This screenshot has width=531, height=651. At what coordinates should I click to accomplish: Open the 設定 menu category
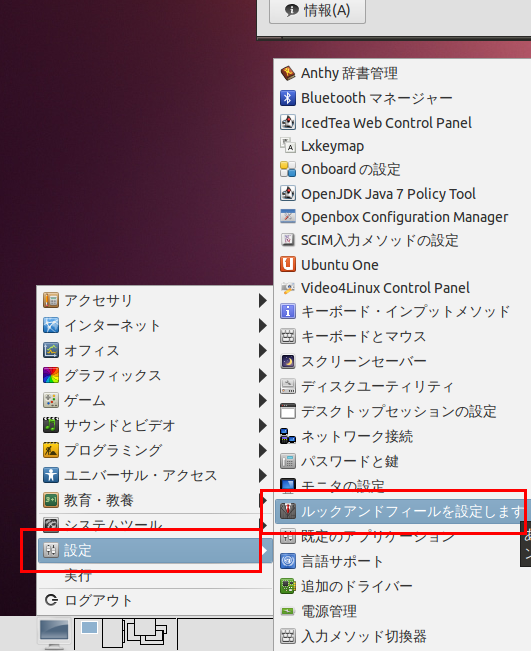point(155,551)
